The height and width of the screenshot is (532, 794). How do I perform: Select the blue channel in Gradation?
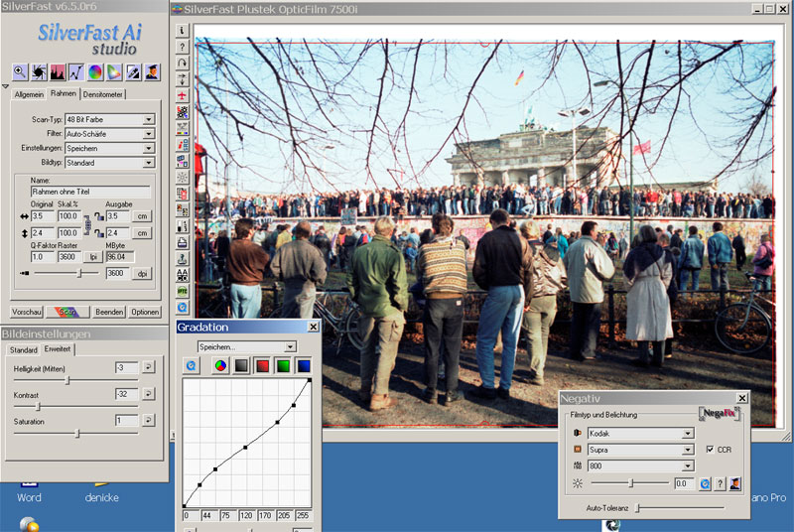(304, 366)
